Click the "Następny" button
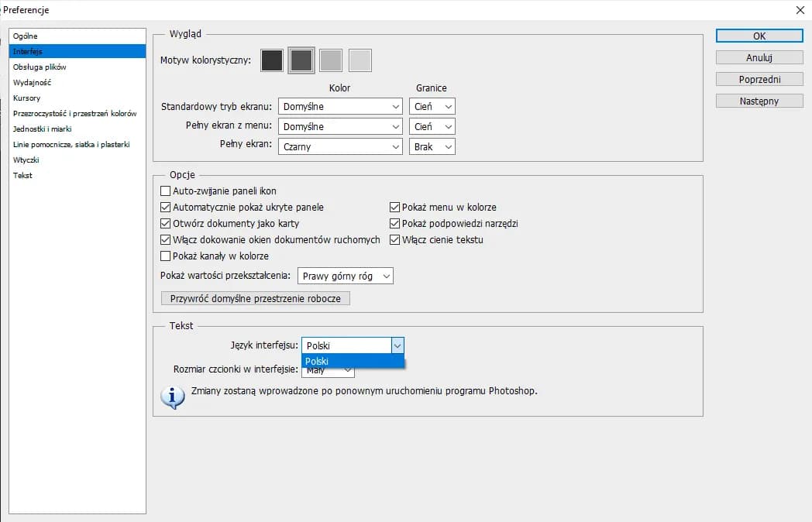The image size is (812, 522). point(759,100)
